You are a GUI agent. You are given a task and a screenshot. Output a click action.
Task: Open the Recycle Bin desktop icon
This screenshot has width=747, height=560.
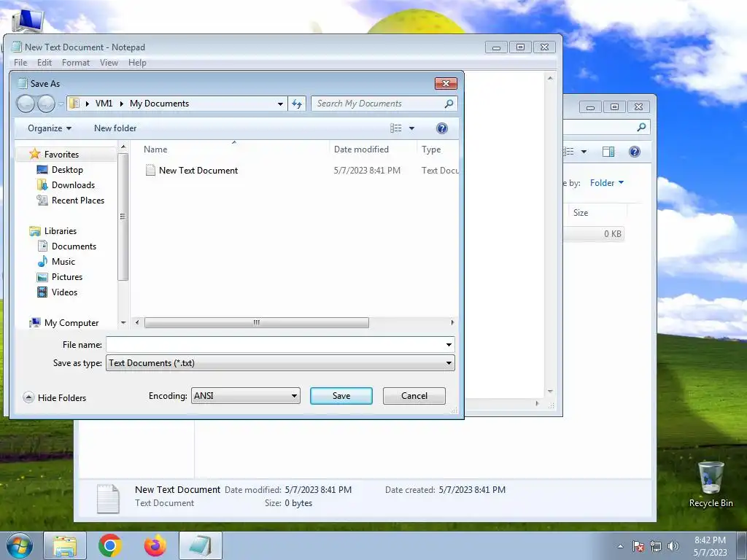[x=711, y=484]
